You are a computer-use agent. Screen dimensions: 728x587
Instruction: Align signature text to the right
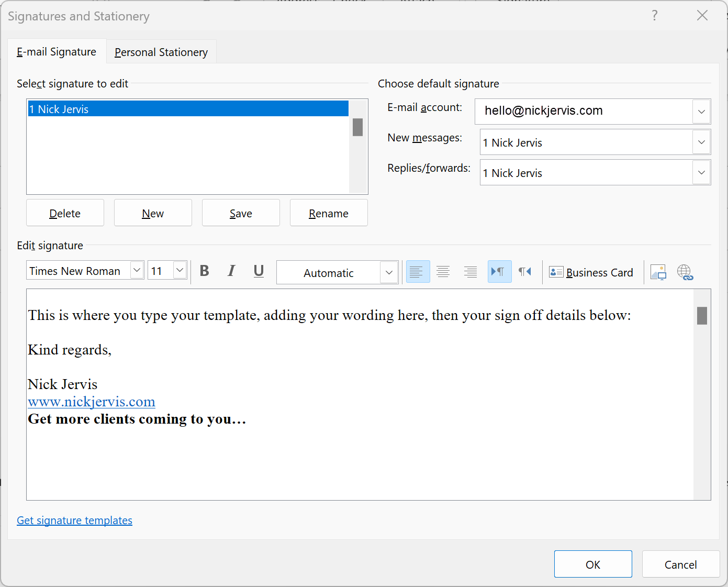470,271
